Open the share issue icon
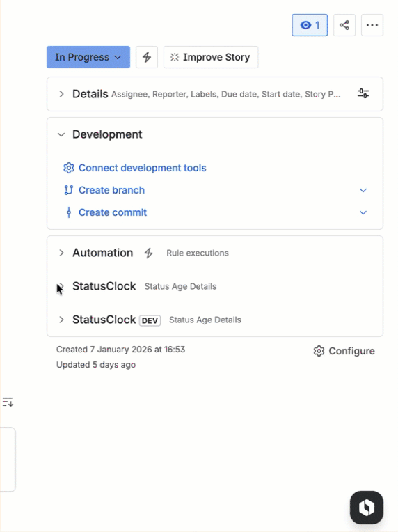The width and height of the screenshot is (398, 532). coord(344,25)
